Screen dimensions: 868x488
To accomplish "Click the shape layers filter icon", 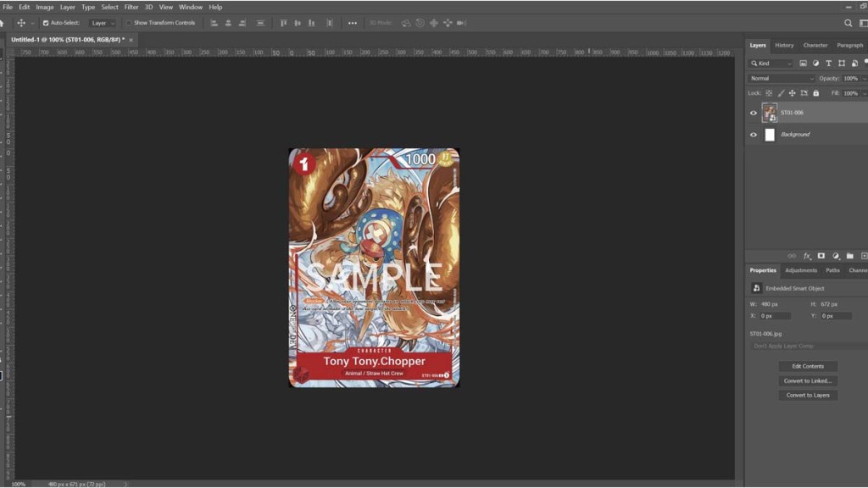I will click(843, 63).
